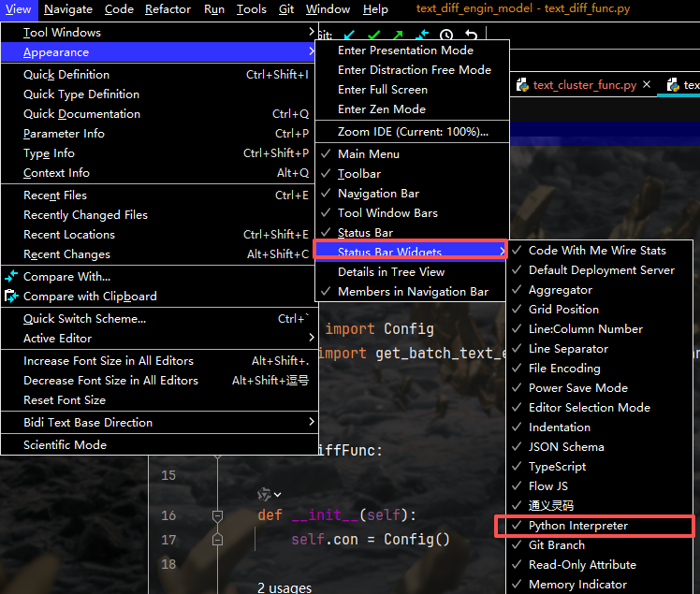Toggle the Editor Selection Mode widget
Viewport: 700px width, 594px height.
click(x=600, y=408)
